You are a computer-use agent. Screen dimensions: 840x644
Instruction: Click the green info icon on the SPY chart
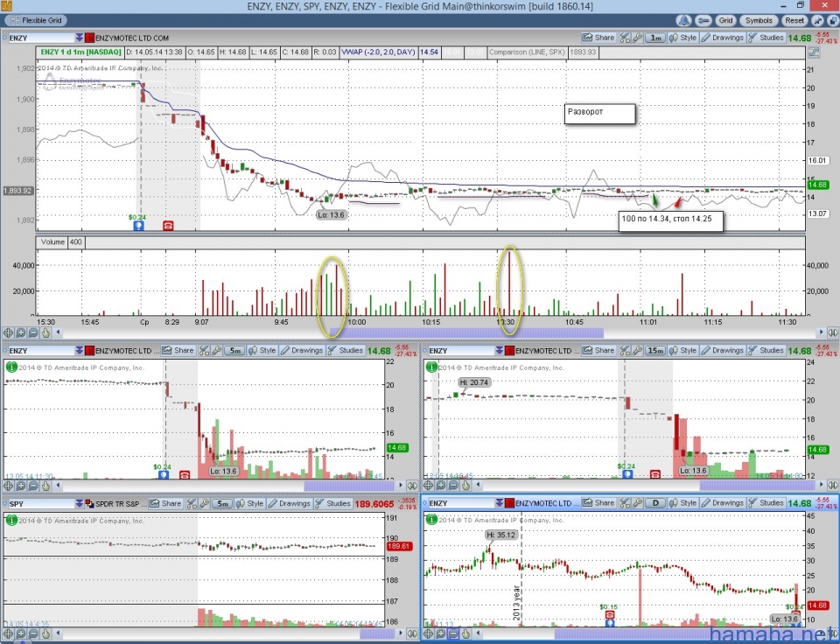11,521
